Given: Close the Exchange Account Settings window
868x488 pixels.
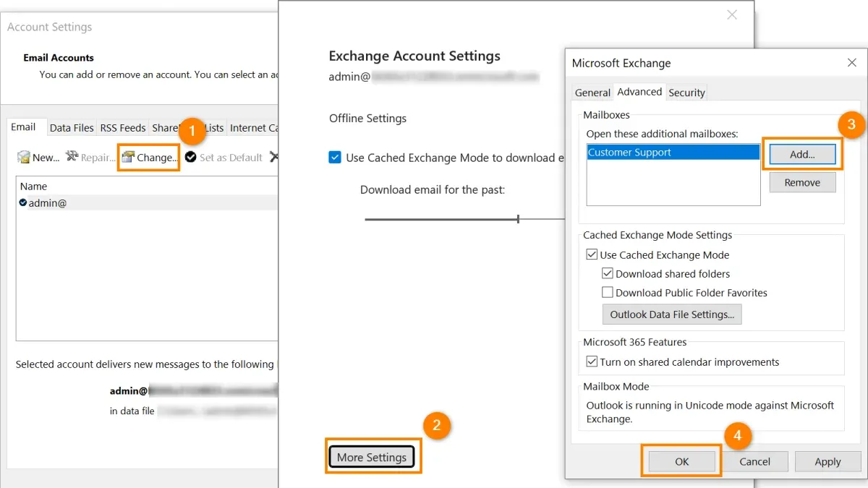Looking at the screenshot, I should pyautogui.click(x=732, y=14).
